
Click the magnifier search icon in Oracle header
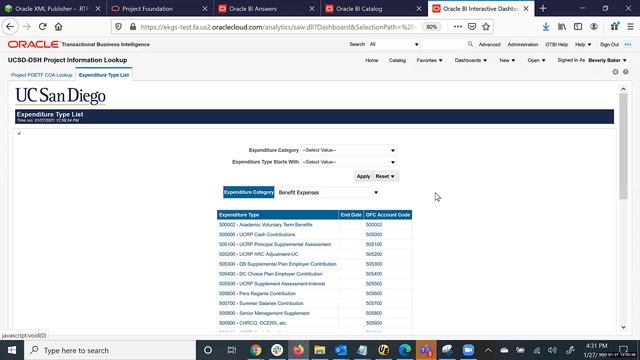(470, 44)
